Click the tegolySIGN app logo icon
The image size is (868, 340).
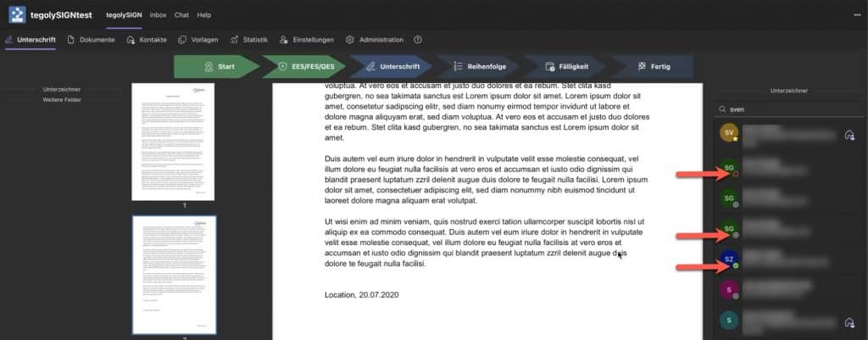[x=18, y=14]
